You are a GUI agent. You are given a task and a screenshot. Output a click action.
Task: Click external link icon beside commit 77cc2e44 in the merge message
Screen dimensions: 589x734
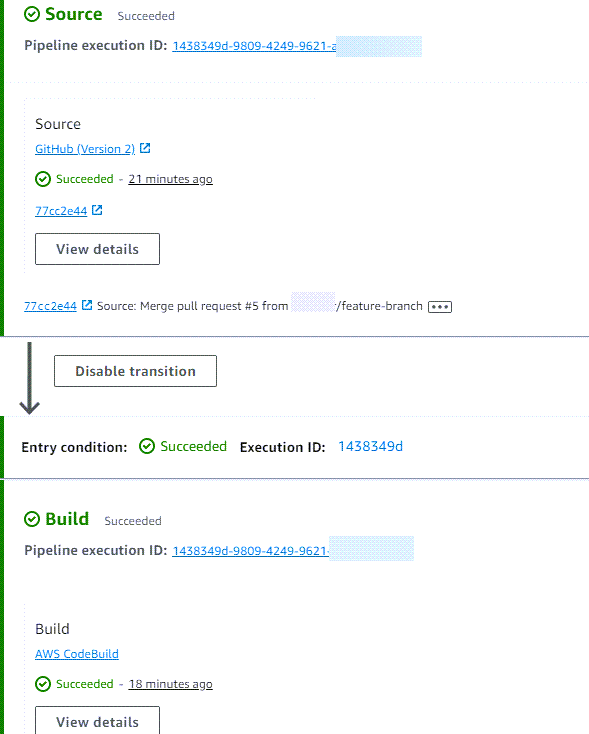coord(87,305)
